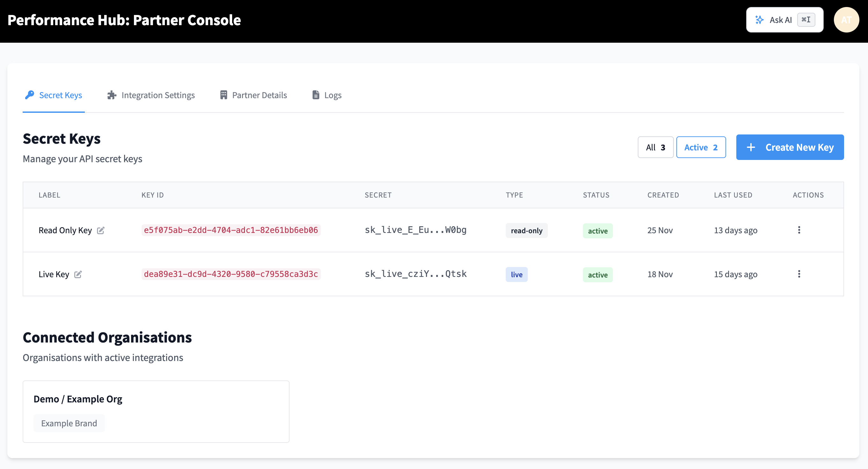This screenshot has width=868, height=469.
Task: Click the TYPE column header
Action: [x=514, y=195]
